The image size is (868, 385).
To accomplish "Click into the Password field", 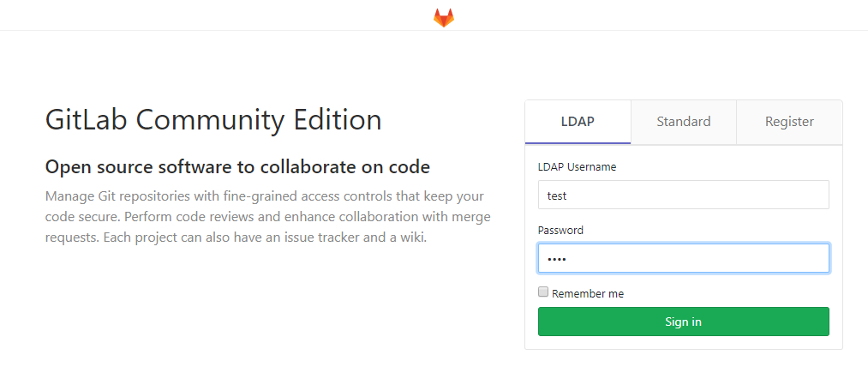I will [x=683, y=258].
